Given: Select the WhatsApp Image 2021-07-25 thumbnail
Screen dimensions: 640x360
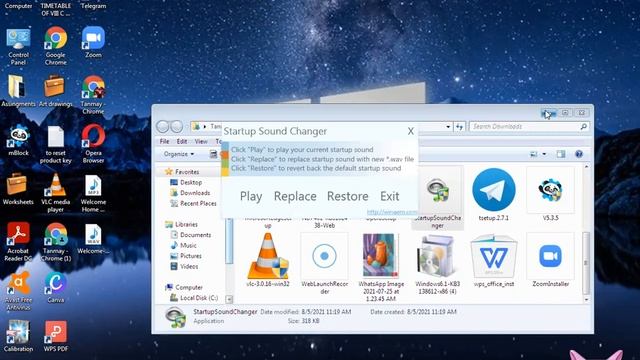Looking at the screenshot, I should tap(381, 267).
